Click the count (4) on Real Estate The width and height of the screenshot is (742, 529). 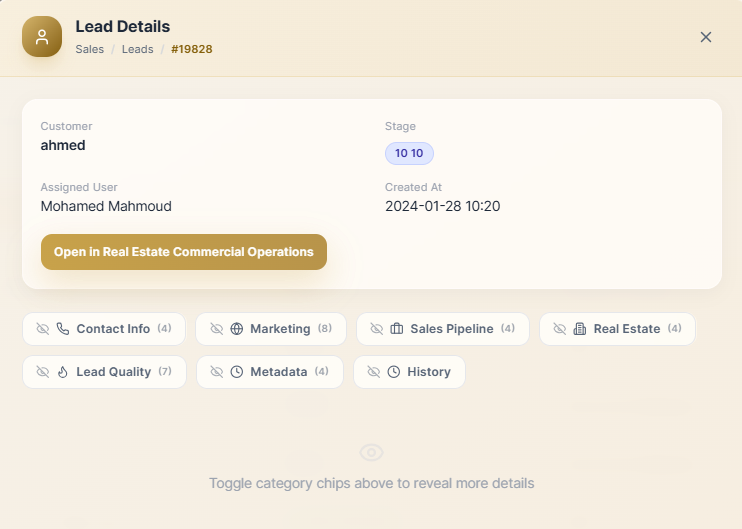tap(674, 328)
